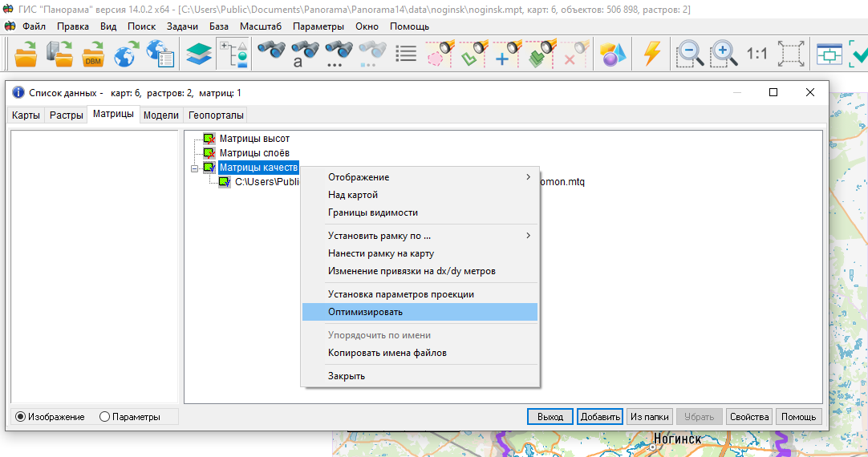The width and height of the screenshot is (868, 457).
Task: Click the Свойства button
Action: pos(749,417)
